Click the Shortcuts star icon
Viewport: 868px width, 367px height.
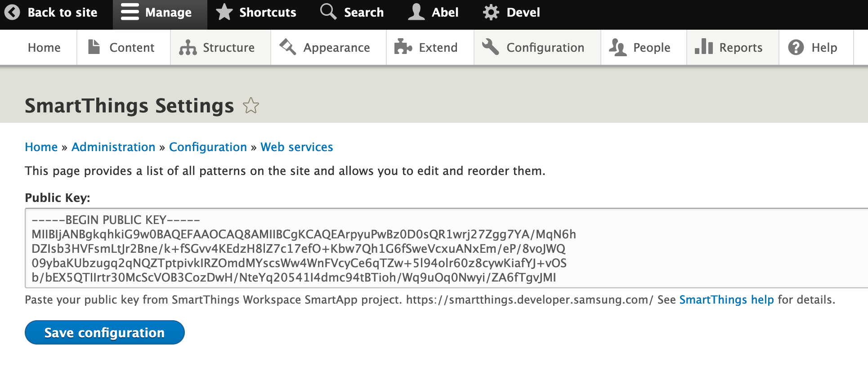pyautogui.click(x=224, y=12)
